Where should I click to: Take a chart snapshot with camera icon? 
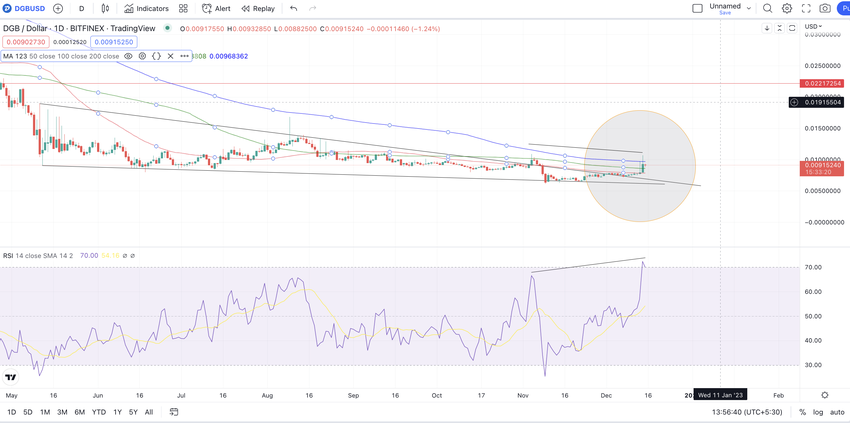[x=825, y=8]
